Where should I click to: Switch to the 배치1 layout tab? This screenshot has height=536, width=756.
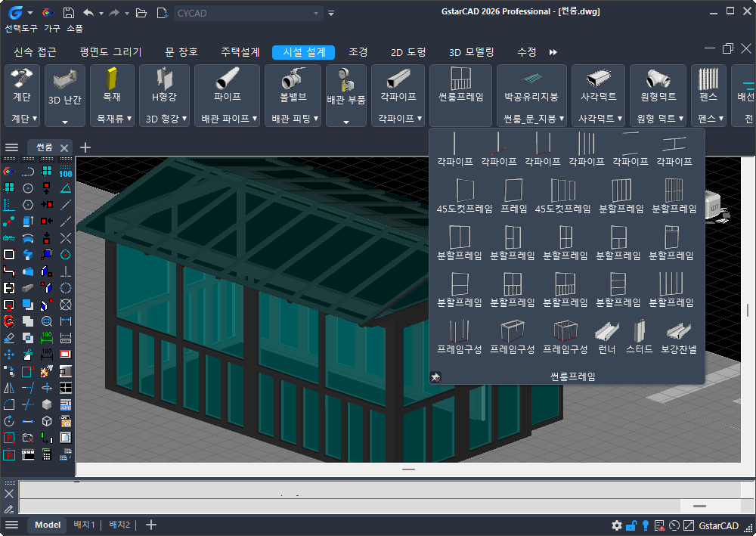(x=84, y=525)
